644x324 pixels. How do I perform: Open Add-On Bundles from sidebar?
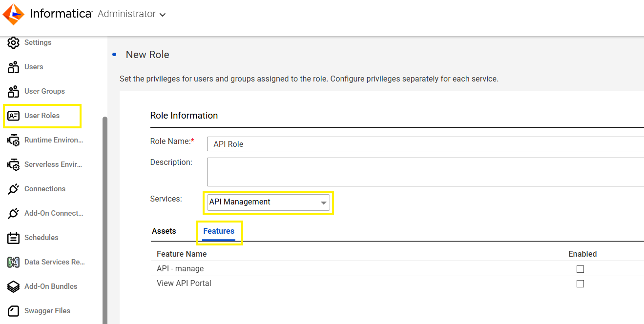tap(51, 286)
